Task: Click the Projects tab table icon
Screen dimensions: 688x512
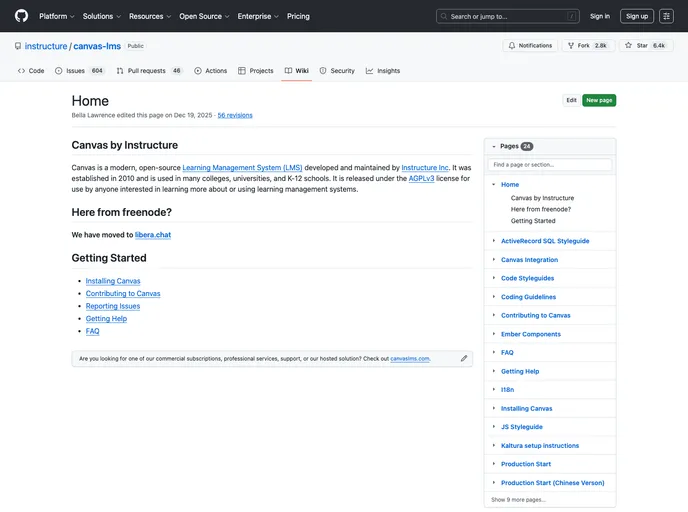Action: [242, 71]
